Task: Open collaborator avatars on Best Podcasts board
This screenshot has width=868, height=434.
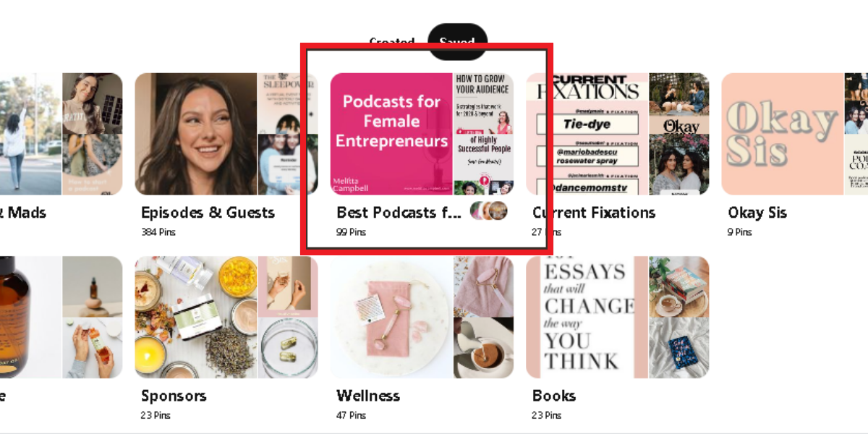Action: tap(488, 211)
